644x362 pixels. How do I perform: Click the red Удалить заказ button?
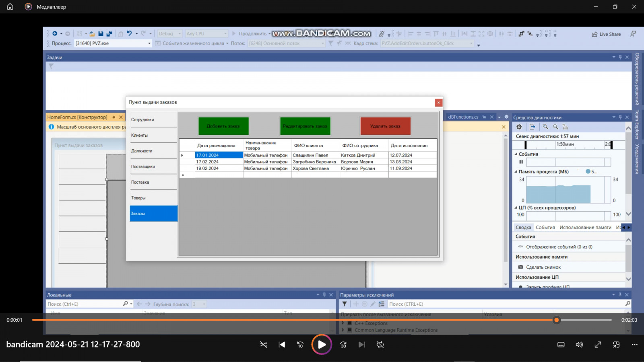[x=385, y=126]
